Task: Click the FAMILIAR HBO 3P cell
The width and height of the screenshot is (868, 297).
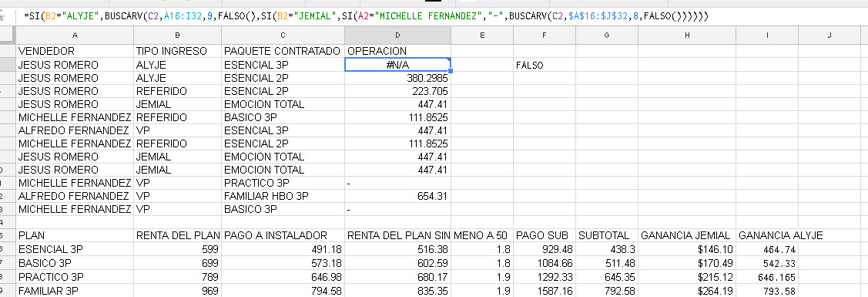Action: tap(283, 196)
